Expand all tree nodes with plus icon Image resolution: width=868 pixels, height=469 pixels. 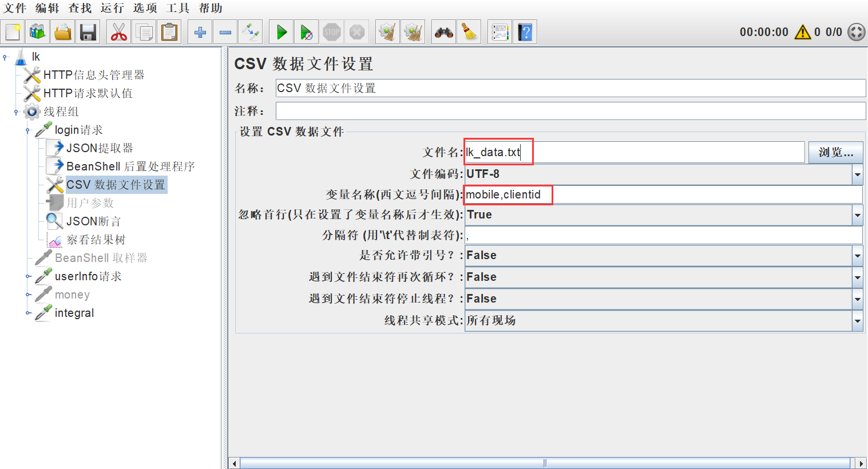(x=199, y=31)
